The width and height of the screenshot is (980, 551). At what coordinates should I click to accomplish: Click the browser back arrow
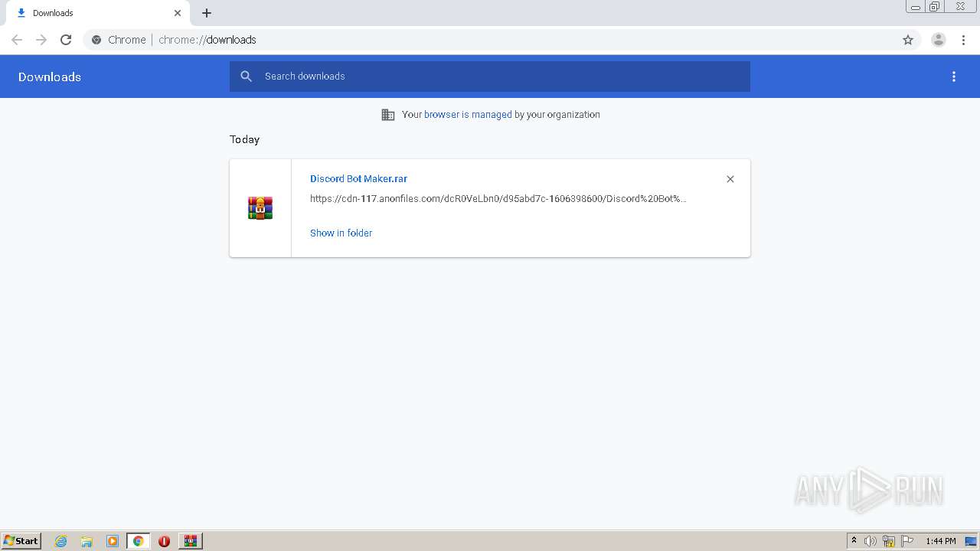(x=17, y=40)
